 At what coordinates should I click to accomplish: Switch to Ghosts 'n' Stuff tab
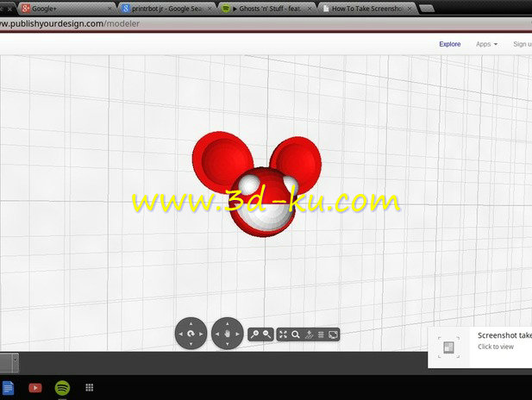pos(266,9)
